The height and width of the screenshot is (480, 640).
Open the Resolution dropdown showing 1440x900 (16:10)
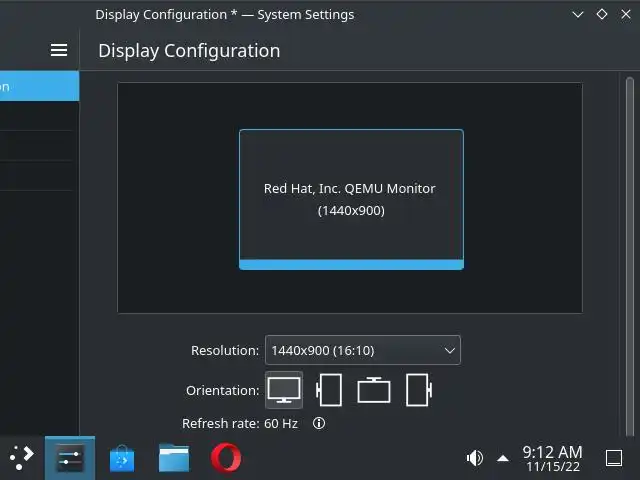[x=363, y=350]
